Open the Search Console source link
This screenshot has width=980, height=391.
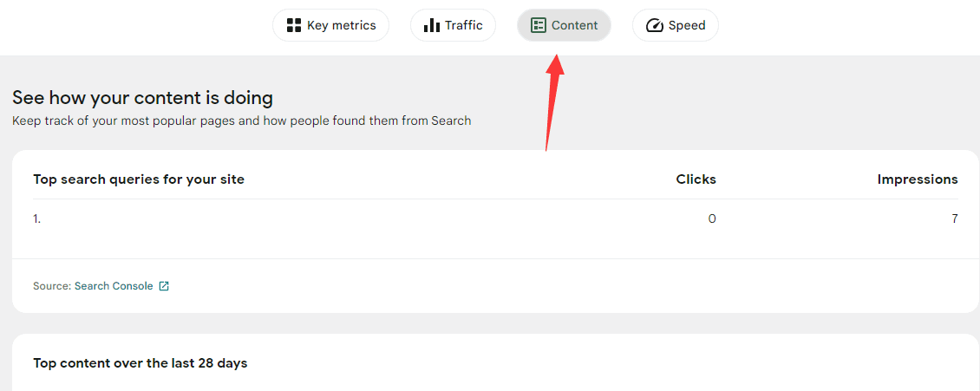click(x=114, y=286)
